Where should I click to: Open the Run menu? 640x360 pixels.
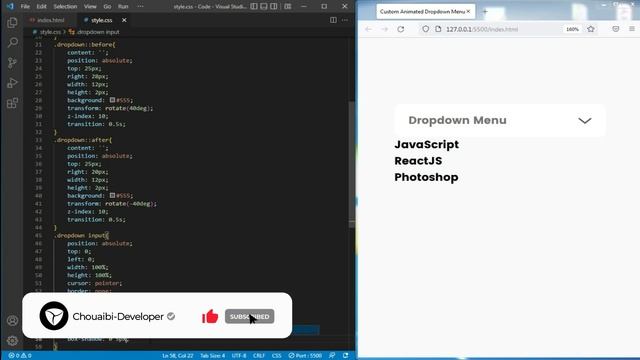123,7
